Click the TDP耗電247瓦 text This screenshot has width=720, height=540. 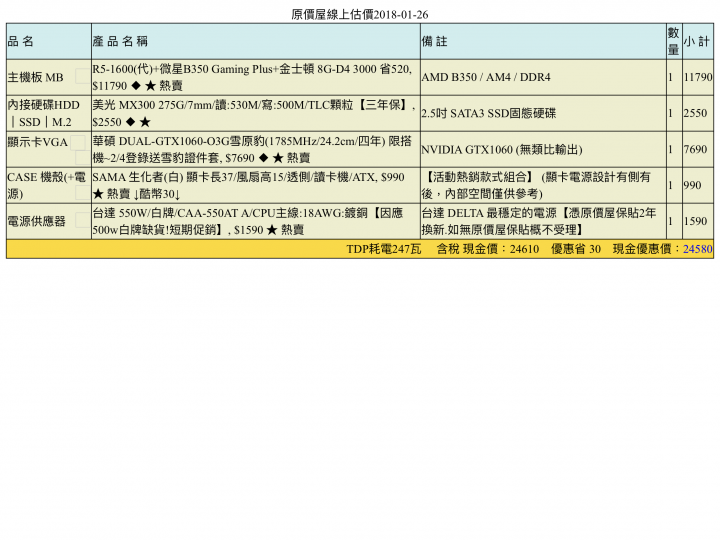coord(383,249)
